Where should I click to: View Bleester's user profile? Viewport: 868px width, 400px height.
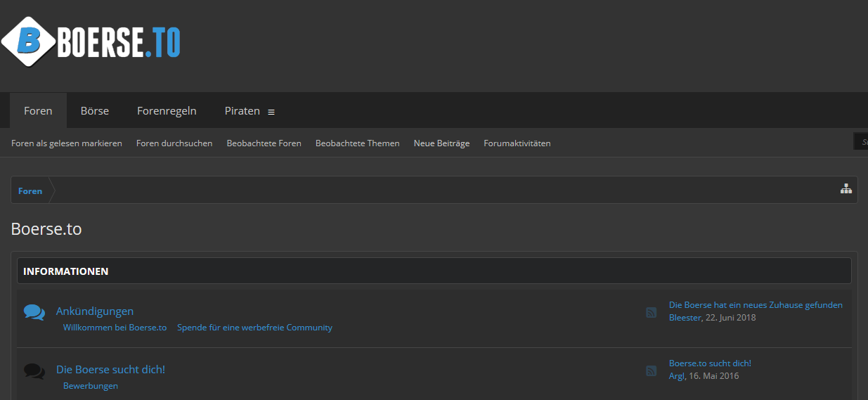(685, 317)
